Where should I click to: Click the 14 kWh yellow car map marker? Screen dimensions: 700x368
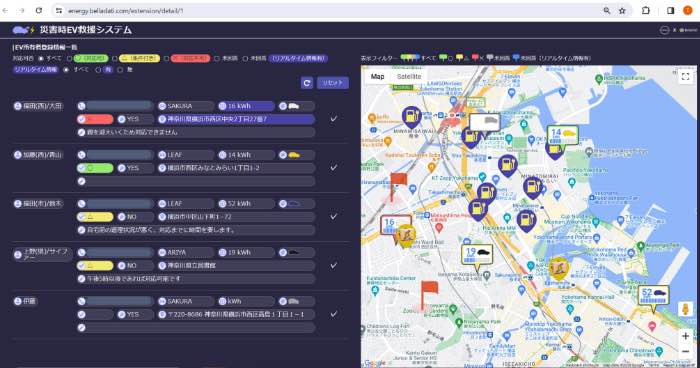563,135
